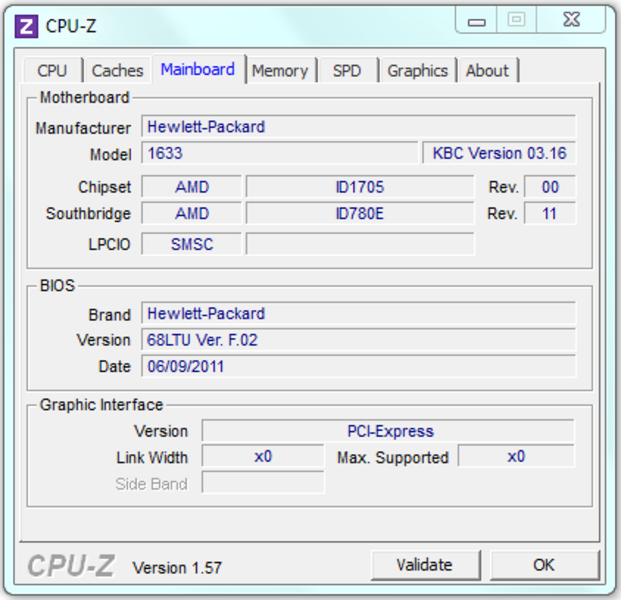Viewport: 621px width, 600px height.
Task: Close the CPU-Z window
Action: point(571,21)
